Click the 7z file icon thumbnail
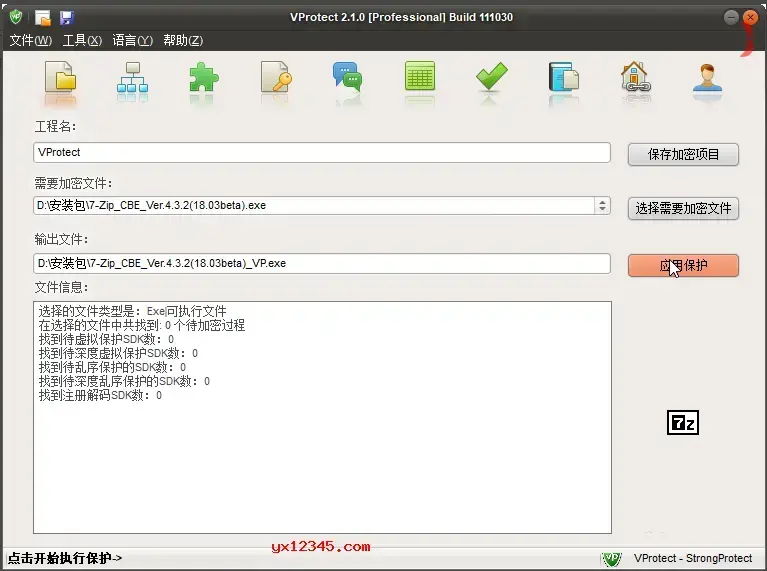 pos(683,422)
